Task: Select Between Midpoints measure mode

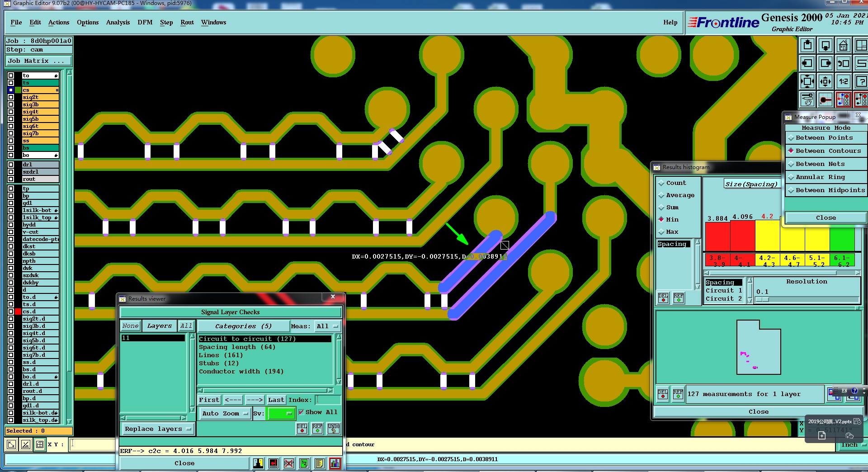Action: (826, 190)
